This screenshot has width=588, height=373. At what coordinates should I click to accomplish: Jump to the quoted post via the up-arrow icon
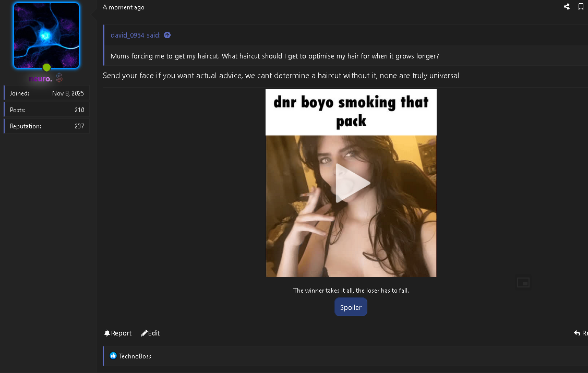pos(167,35)
